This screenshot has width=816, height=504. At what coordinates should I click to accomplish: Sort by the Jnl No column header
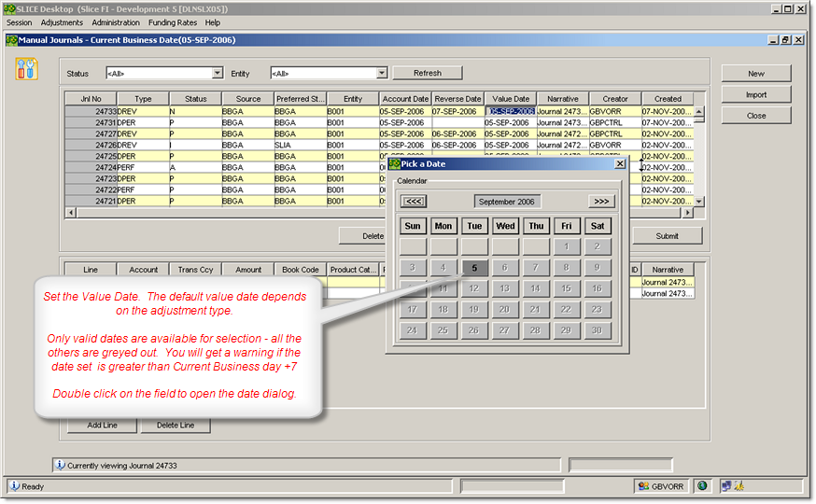pyautogui.click(x=91, y=98)
